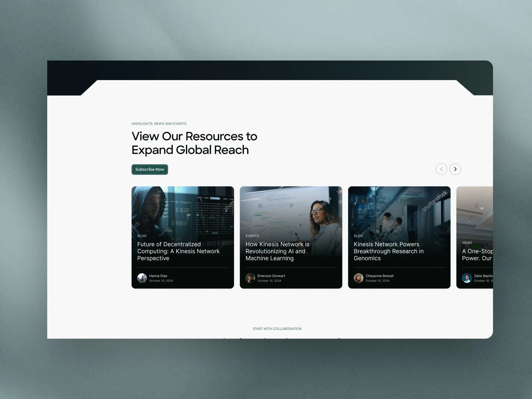Click the Subscribe Now button
Image resolution: width=532 pixels, height=399 pixels.
150,169
